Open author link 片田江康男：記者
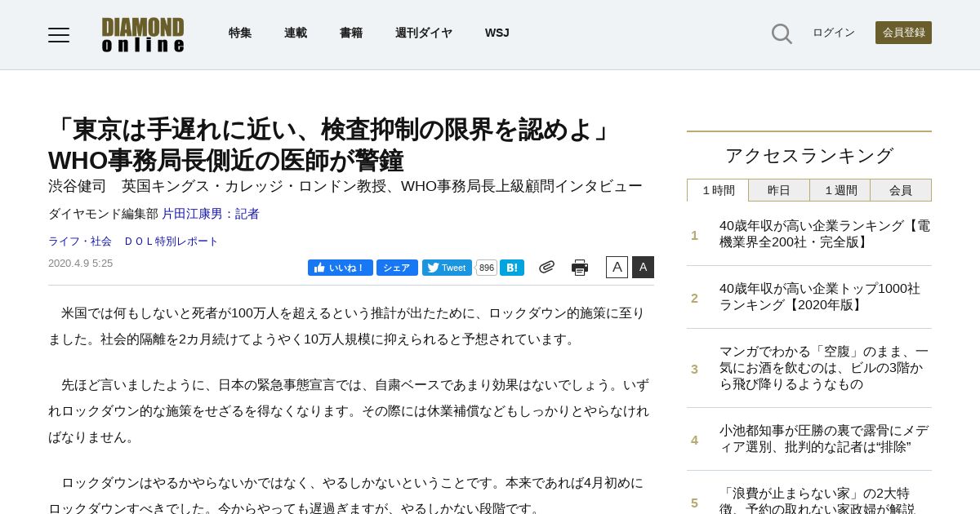980x514 pixels. [x=211, y=214]
